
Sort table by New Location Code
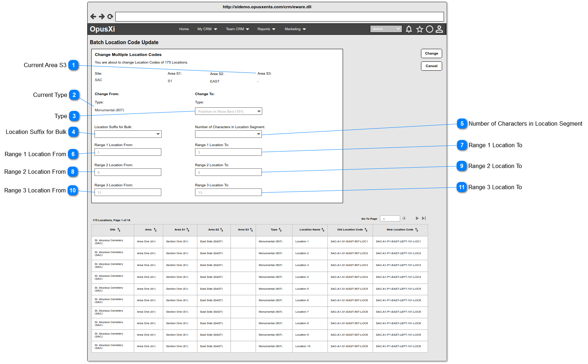[x=417, y=230]
